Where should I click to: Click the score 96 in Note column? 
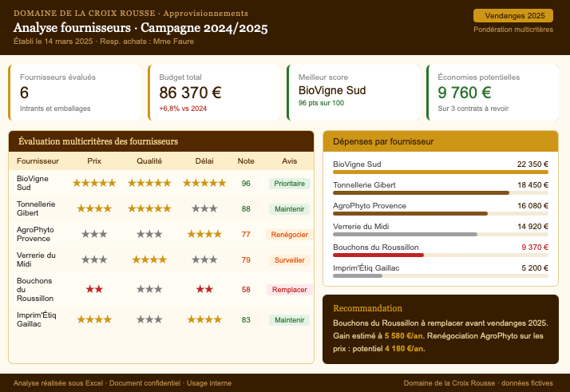(246, 184)
